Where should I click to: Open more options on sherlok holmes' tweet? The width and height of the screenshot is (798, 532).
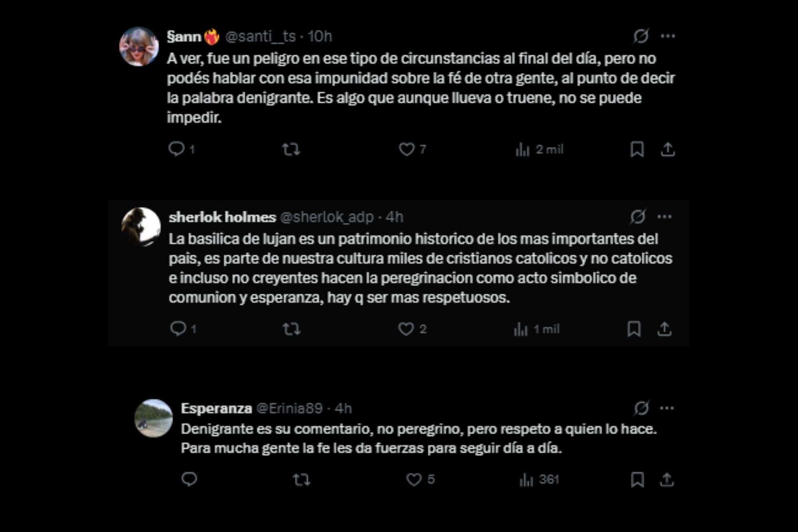(x=664, y=216)
